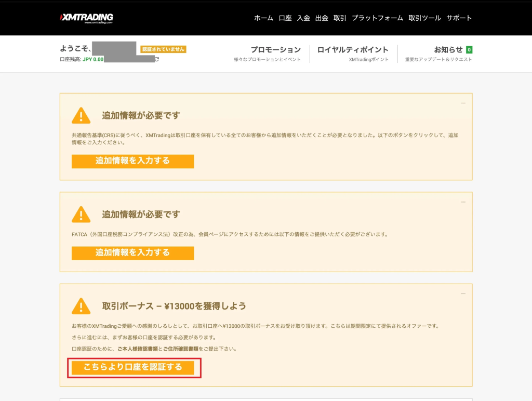Screen dimensions: 532x401
Task: Click the warning icon beside 取引ボーナス heading
Action: pos(81,306)
